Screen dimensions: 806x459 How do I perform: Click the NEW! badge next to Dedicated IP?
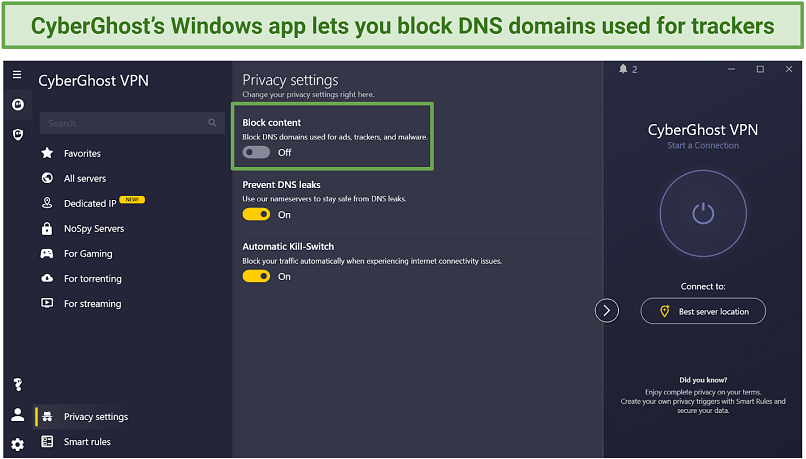132,199
